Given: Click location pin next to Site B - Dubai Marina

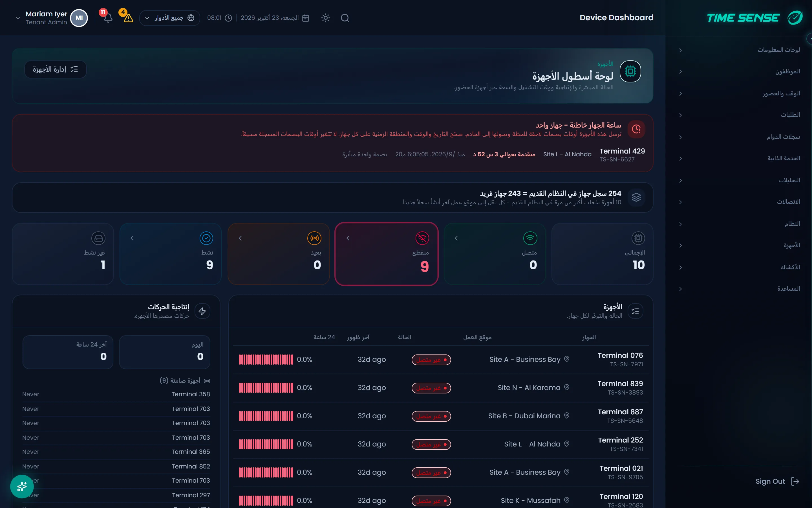Looking at the screenshot, I should tap(567, 416).
